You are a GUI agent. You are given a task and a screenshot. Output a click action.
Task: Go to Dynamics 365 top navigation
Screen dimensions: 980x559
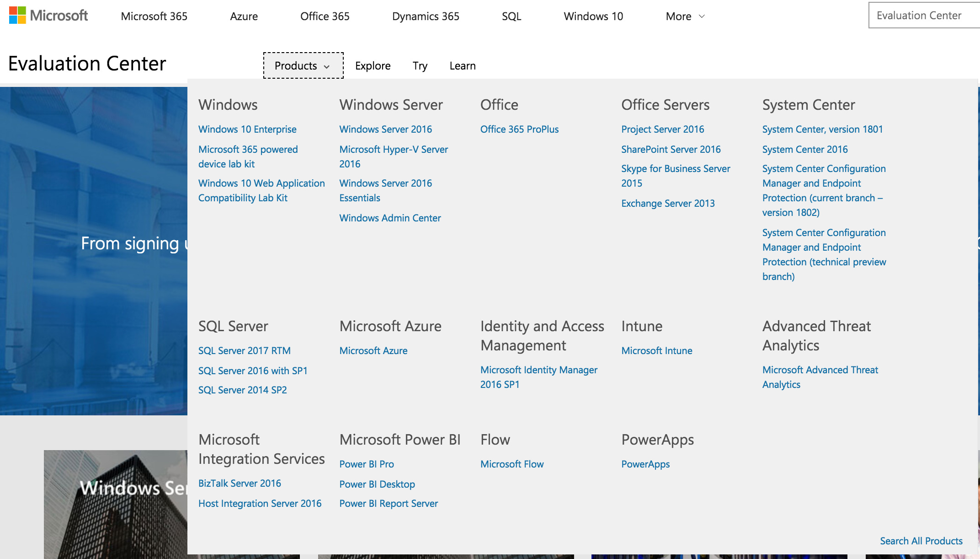coord(425,16)
